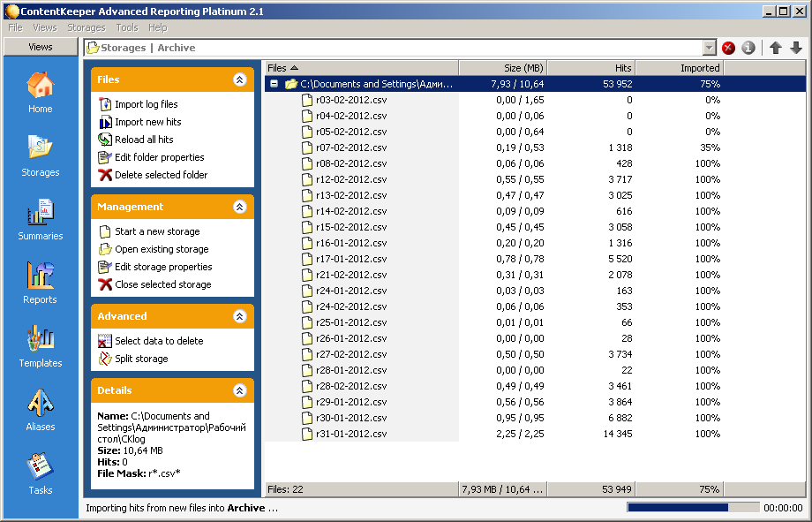The width and height of the screenshot is (812, 522).
Task: Collapse the C:\Documents and Settings folder tree node
Action: tap(274, 83)
